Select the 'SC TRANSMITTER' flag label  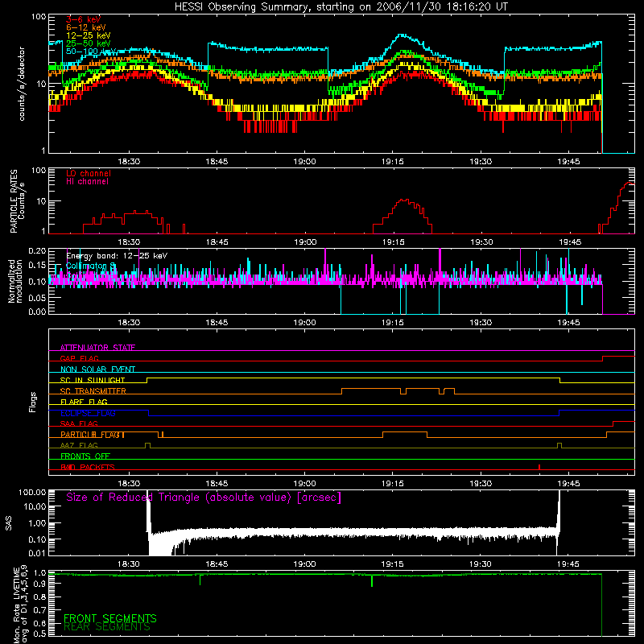tap(93, 391)
